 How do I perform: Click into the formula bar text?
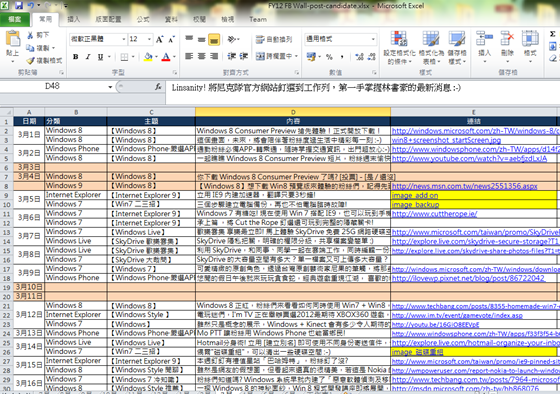[x=316, y=88]
